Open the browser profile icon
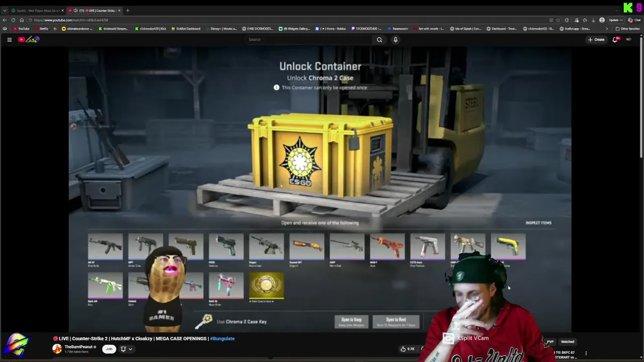This screenshot has width=644, height=362. [602, 20]
